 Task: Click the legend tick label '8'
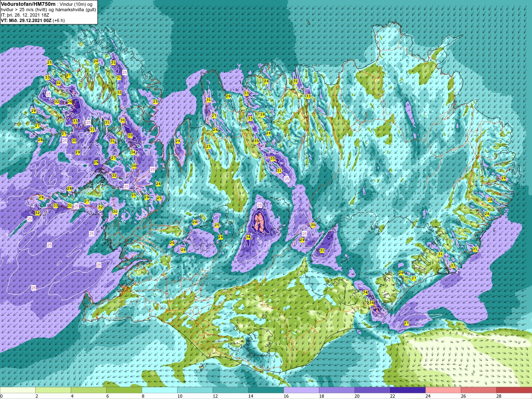pyautogui.click(x=144, y=396)
